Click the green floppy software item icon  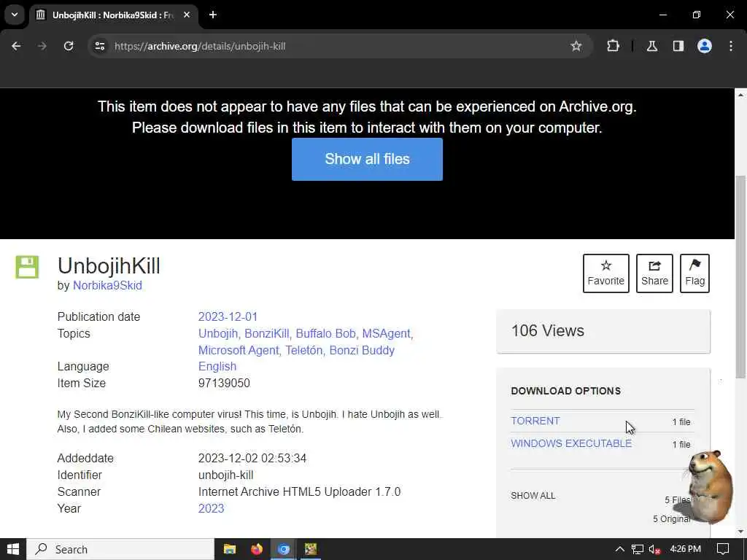point(27,267)
